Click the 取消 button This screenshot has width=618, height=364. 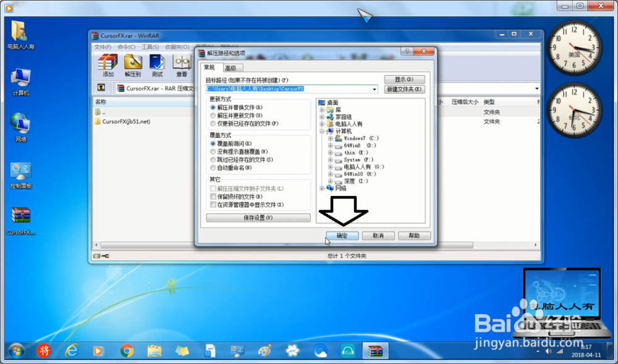click(378, 235)
